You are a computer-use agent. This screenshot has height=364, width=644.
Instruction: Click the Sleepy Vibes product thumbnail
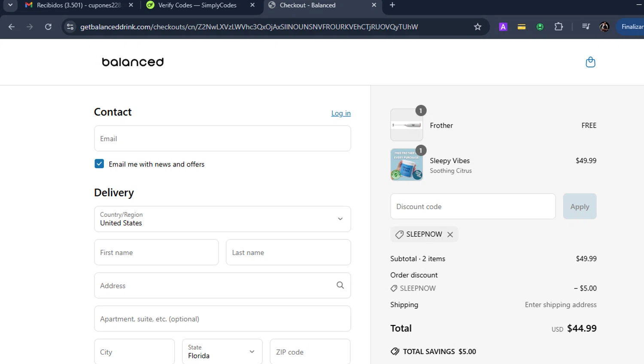(407, 164)
